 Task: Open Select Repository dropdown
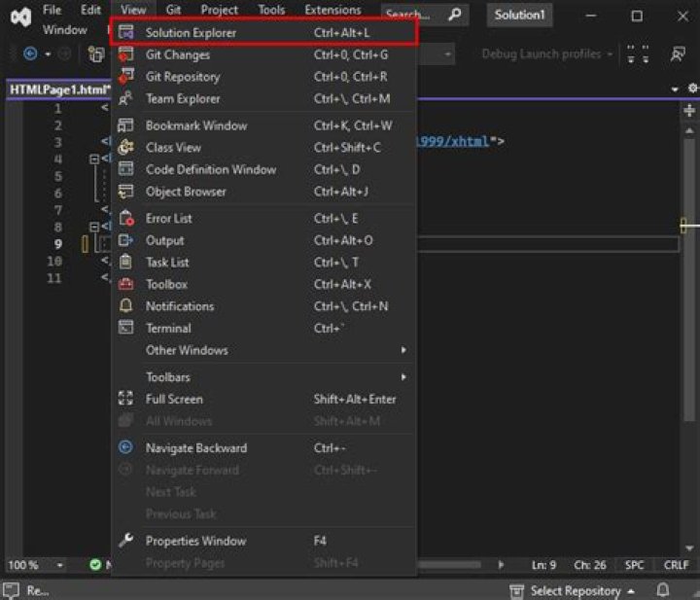click(x=631, y=591)
